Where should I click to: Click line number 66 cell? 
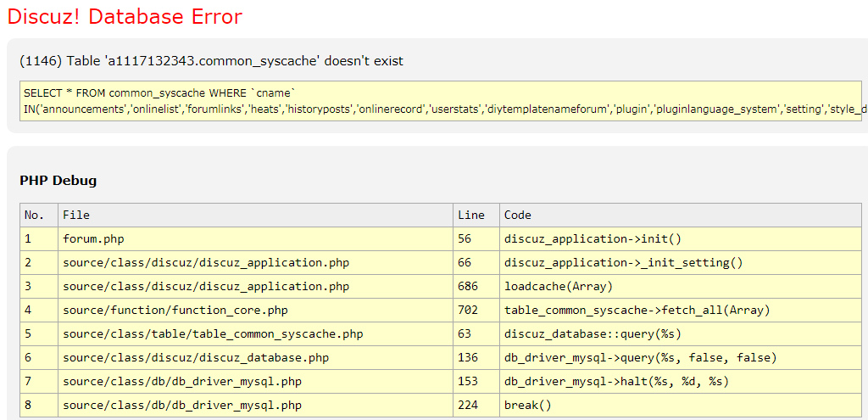(476, 263)
